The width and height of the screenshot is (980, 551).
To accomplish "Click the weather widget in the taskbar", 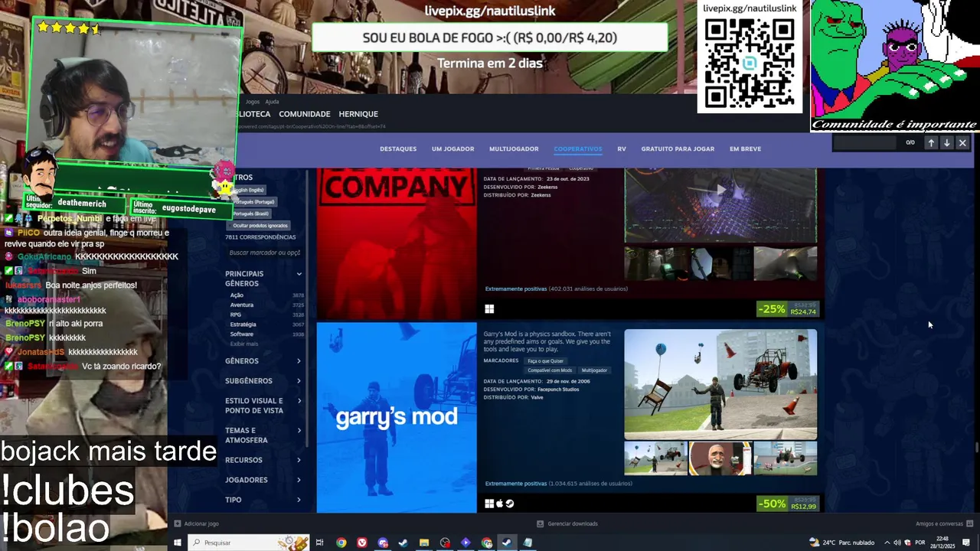I will 841,543.
